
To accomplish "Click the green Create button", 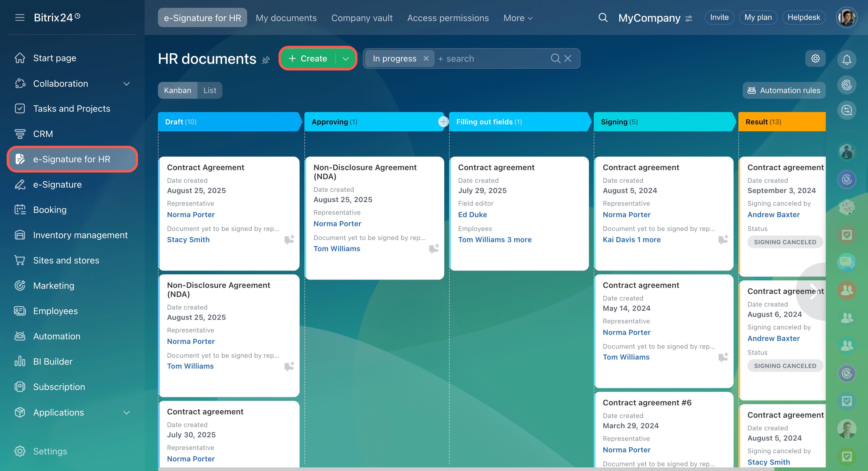I will click(308, 59).
